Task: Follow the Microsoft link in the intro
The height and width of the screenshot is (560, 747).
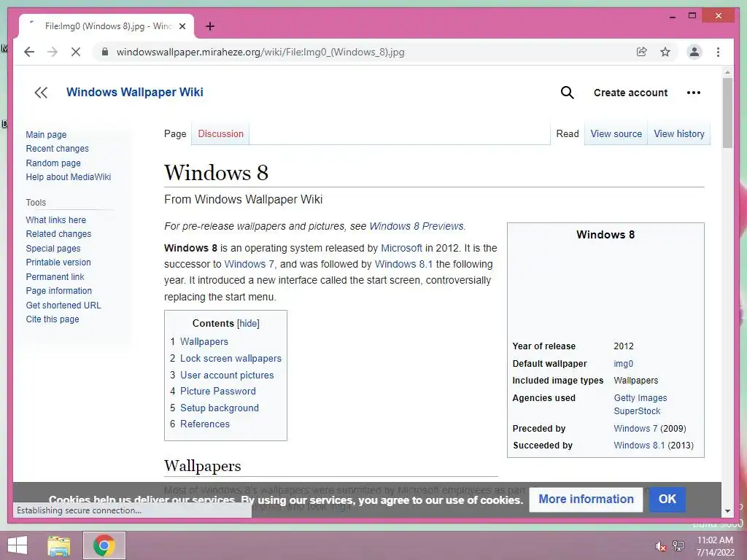Action: click(x=401, y=248)
